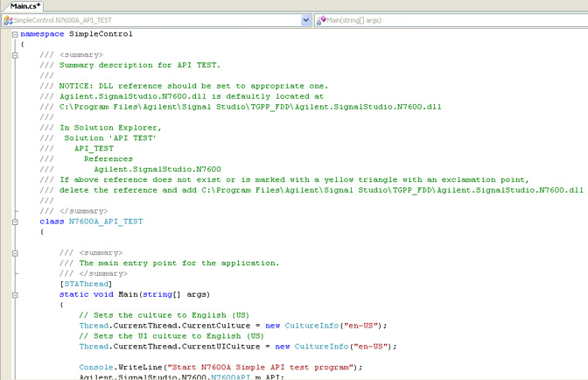The width and height of the screenshot is (588, 380).
Task: Click the CurrentCulture assignment line
Action: pyautogui.click(x=233, y=326)
